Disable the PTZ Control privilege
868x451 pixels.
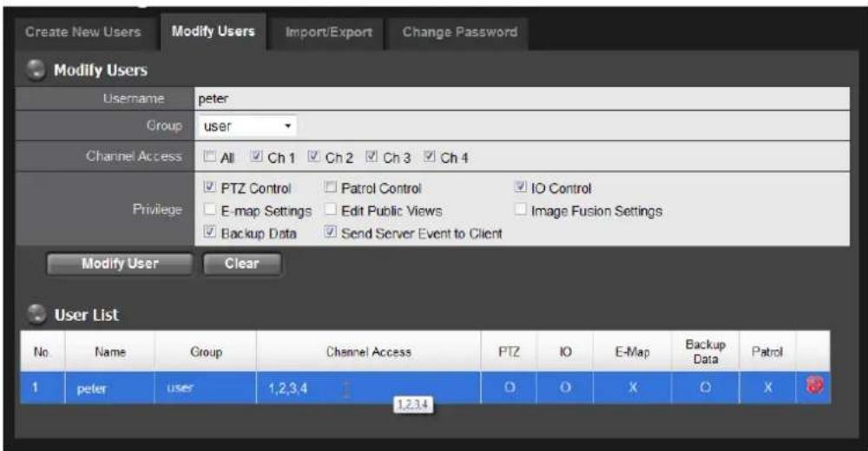point(210,187)
